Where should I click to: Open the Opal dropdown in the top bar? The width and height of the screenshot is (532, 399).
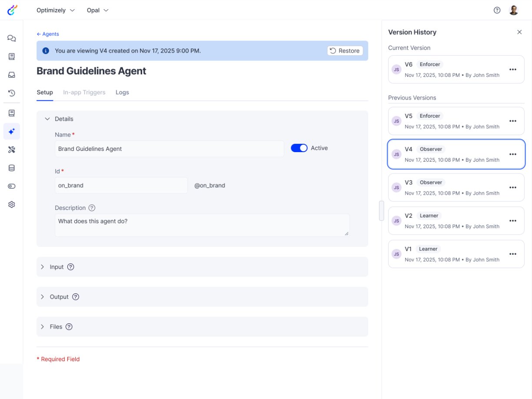coord(97,10)
